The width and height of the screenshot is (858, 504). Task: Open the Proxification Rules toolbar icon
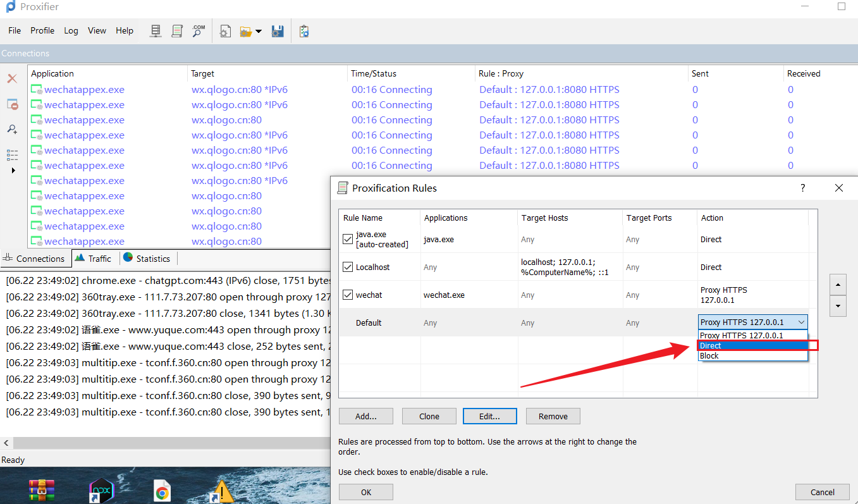click(x=177, y=31)
